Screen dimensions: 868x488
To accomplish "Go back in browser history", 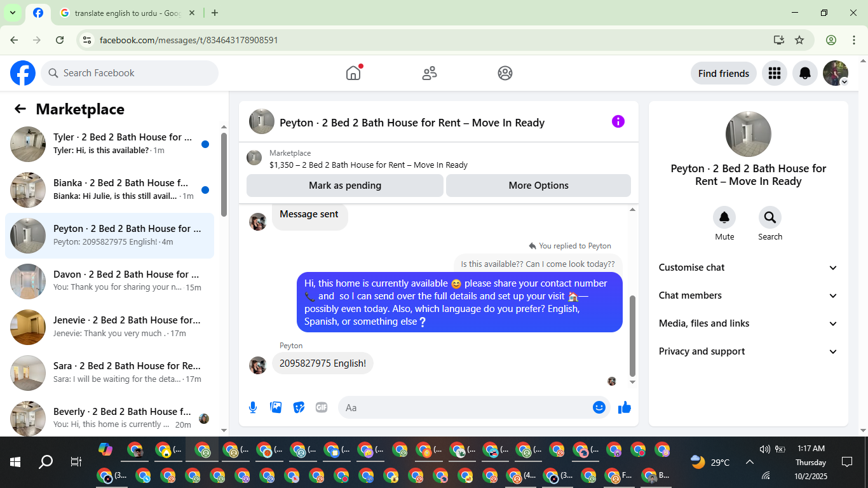I will tap(14, 40).
